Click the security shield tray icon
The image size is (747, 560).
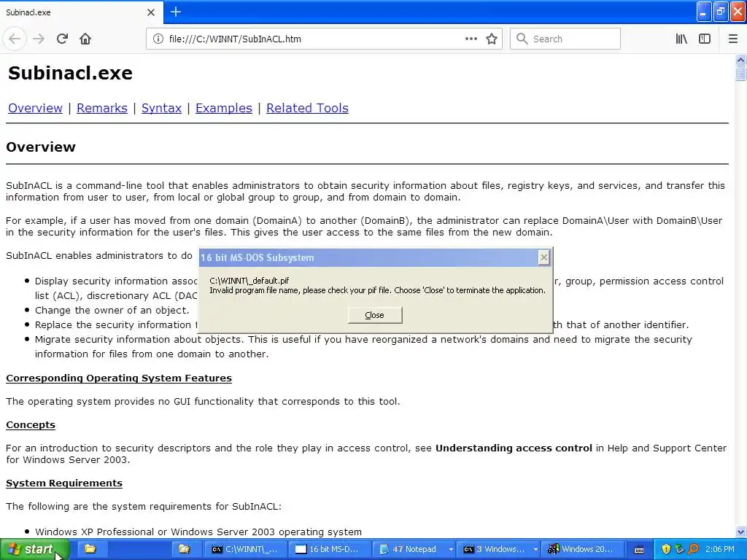(666, 549)
